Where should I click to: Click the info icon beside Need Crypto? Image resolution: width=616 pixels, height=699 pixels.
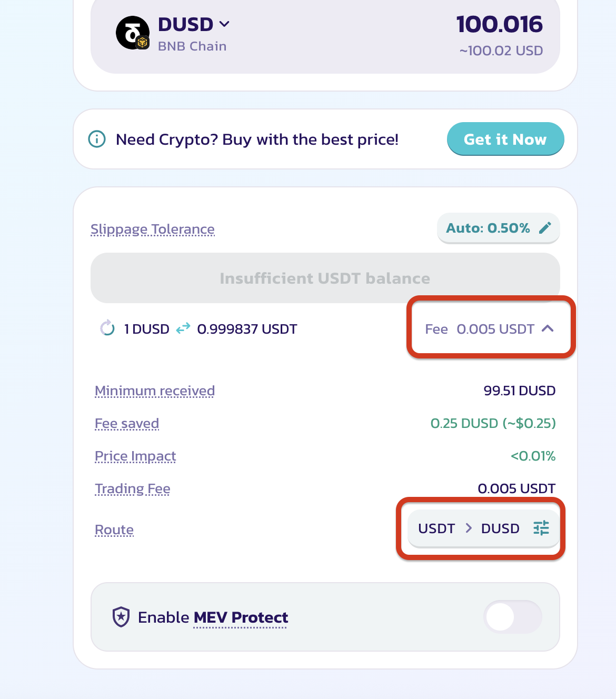[x=97, y=139]
